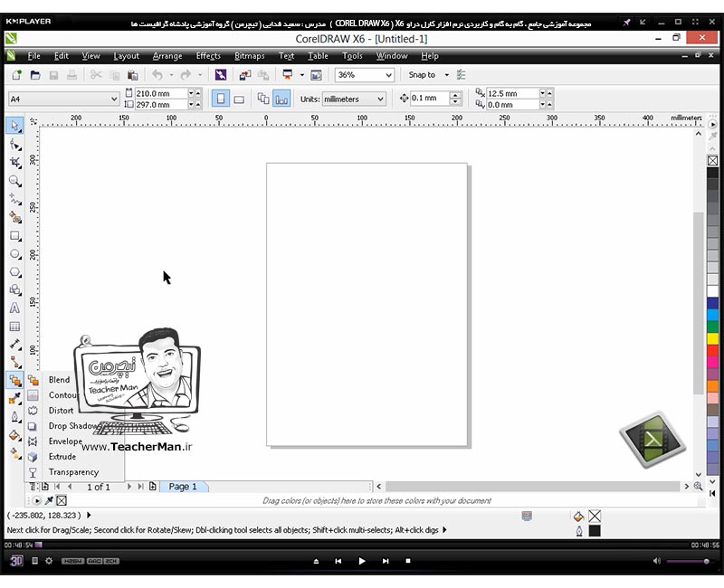Toggle apply layout to all pages
This screenshot has height=588, width=724.
263,99
